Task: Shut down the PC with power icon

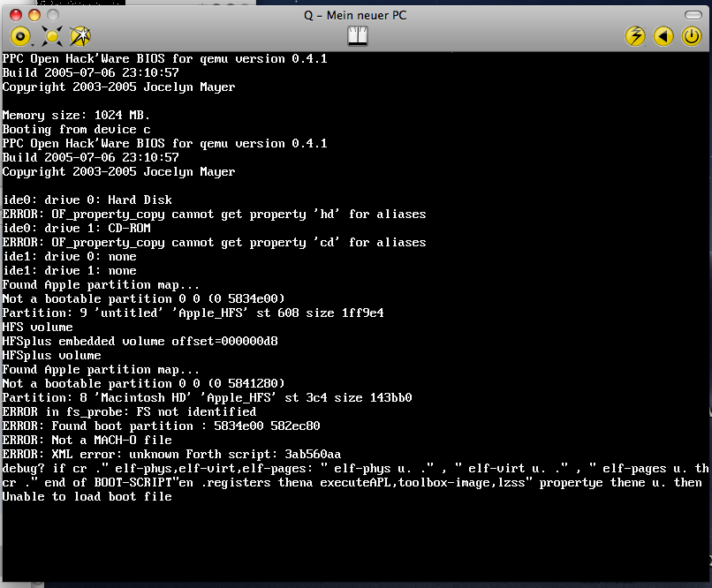Action: click(x=692, y=36)
